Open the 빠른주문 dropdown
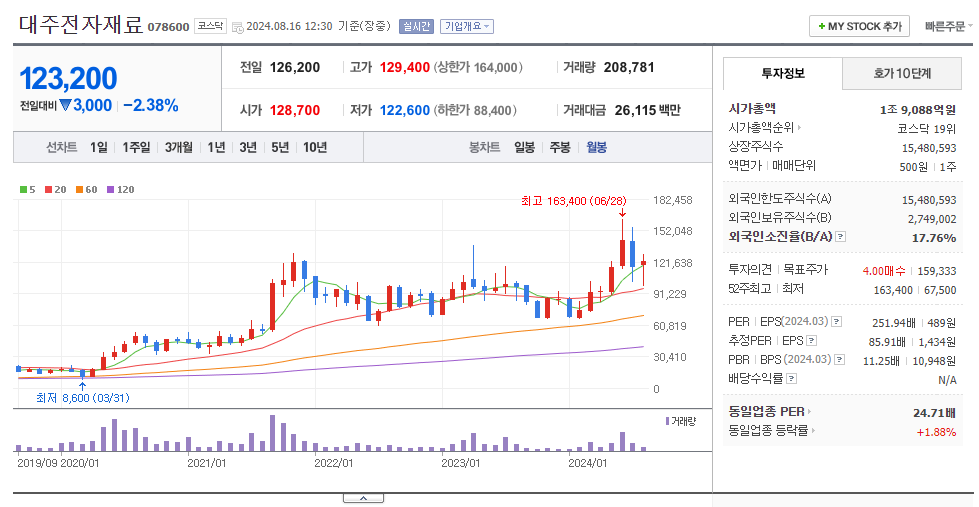The image size is (979, 507). click(948, 26)
